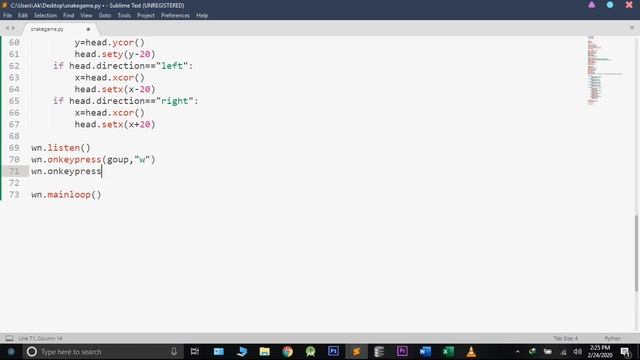
Task: Open the Tools menu
Action: (x=124, y=16)
